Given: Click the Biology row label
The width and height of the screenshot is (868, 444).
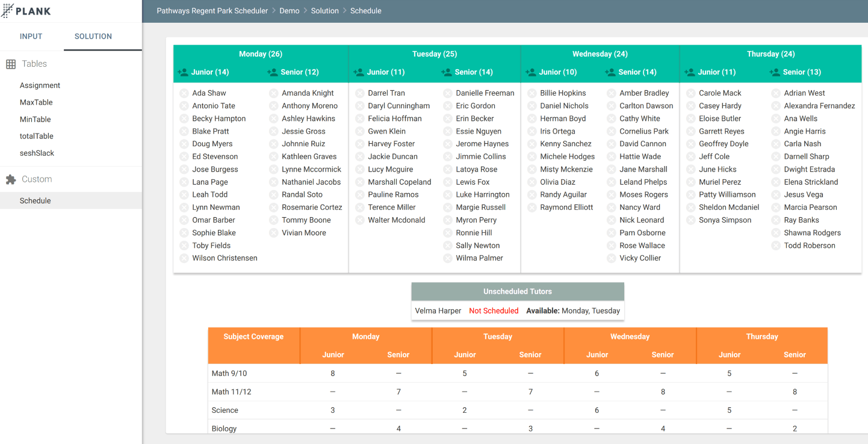Looking at the screenshot, I should click(224, 429).
